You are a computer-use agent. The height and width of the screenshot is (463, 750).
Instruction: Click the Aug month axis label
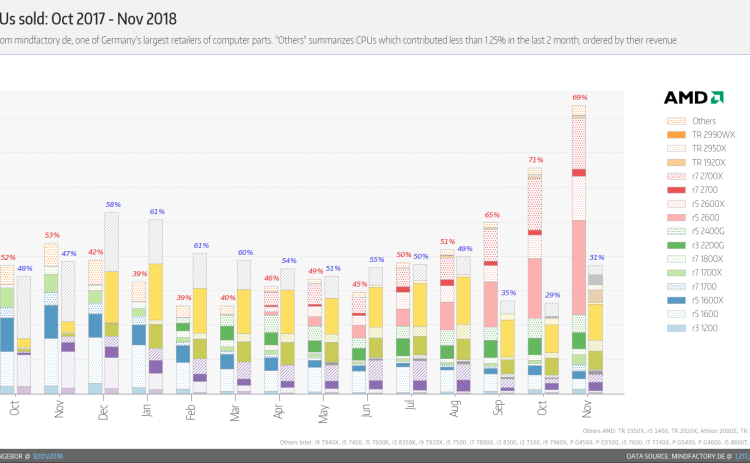[454, 408]
